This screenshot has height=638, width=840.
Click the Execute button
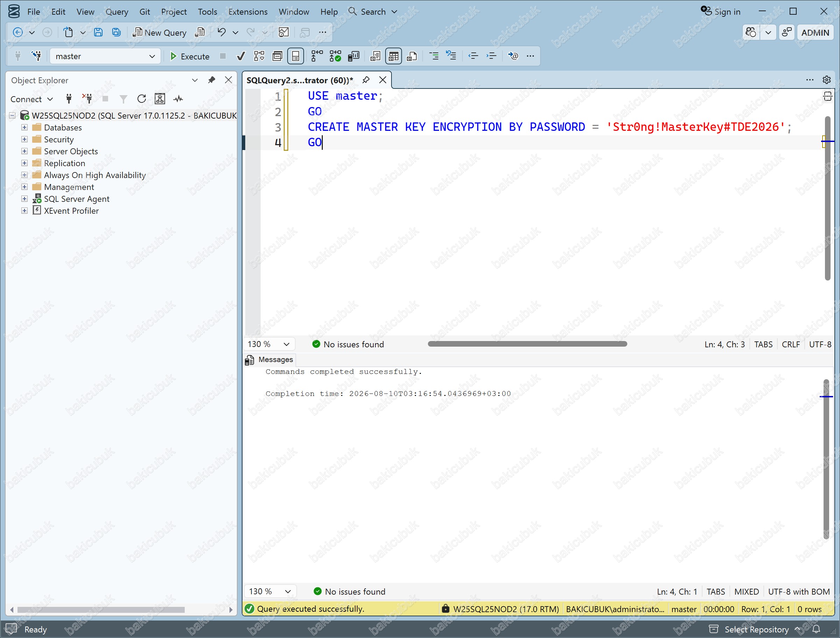pos(190,56)
